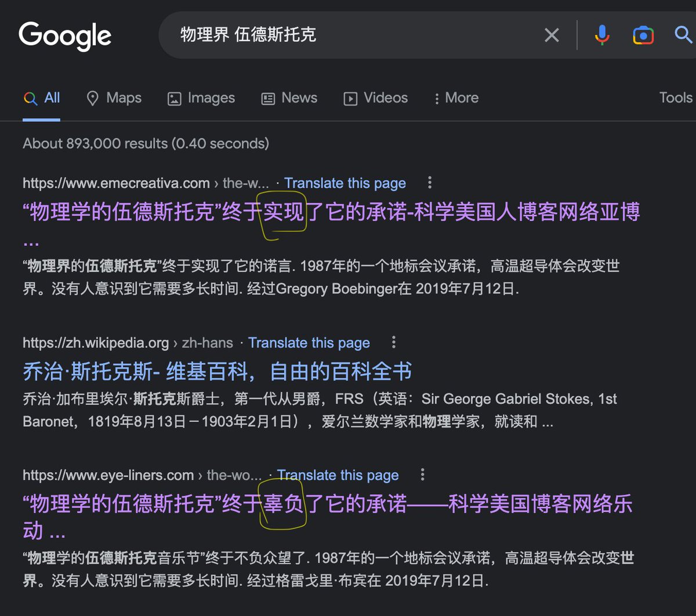Screen dimensions: 696x616
Task: Switch to the Images tab
Action: point(201,98)
